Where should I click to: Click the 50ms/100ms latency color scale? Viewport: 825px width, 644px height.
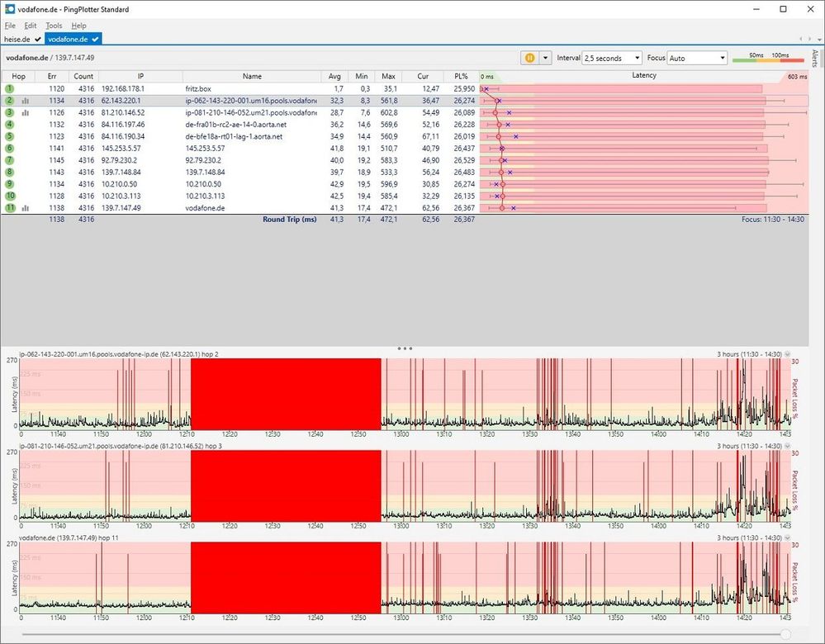click(768, 58)
